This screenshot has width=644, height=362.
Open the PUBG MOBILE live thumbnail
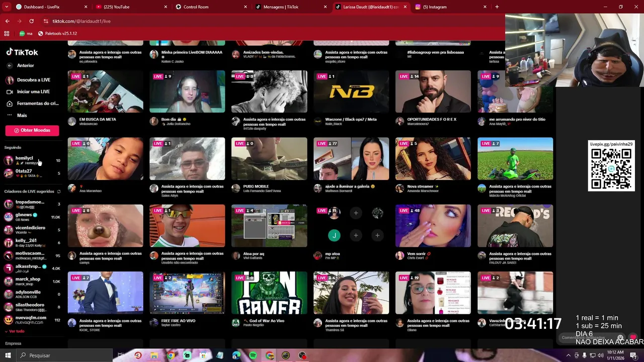pos(269,158)
